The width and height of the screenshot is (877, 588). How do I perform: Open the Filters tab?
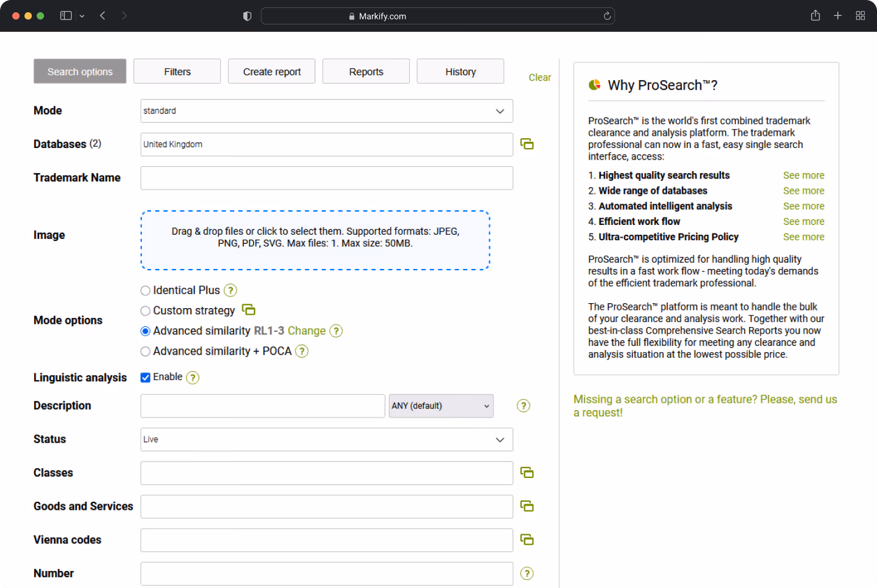coord(177,72)
